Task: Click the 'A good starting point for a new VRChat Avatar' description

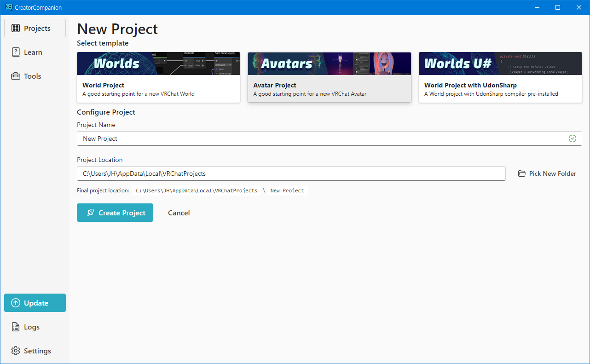Action: (310, 94)
